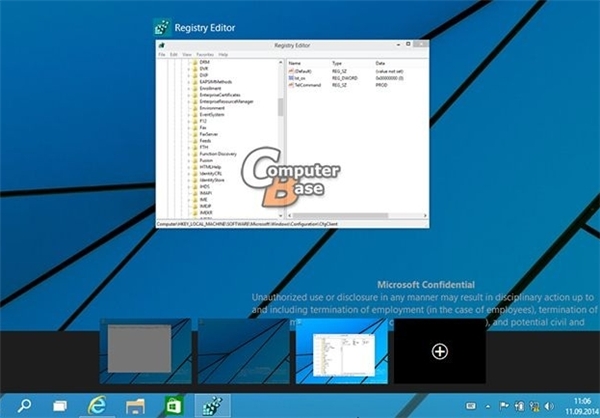Click the tree pane's vertical scrollbar thumb

tap(281, 107)
